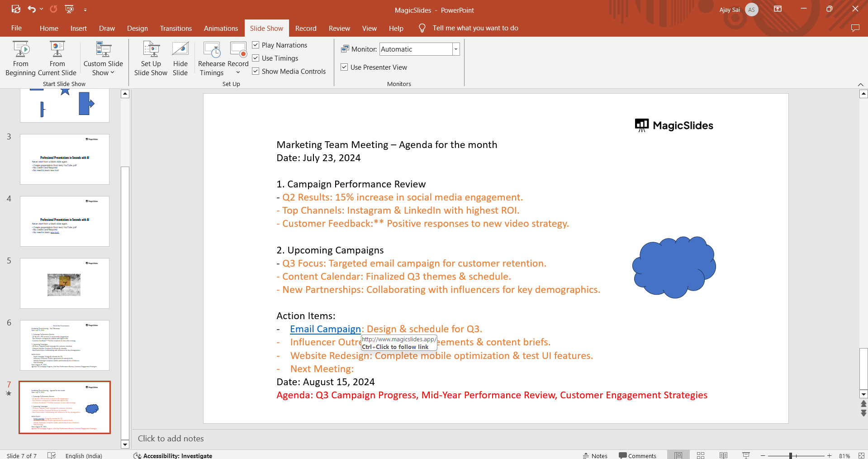Launch Rehearse Timings

[x=211, y=58]
